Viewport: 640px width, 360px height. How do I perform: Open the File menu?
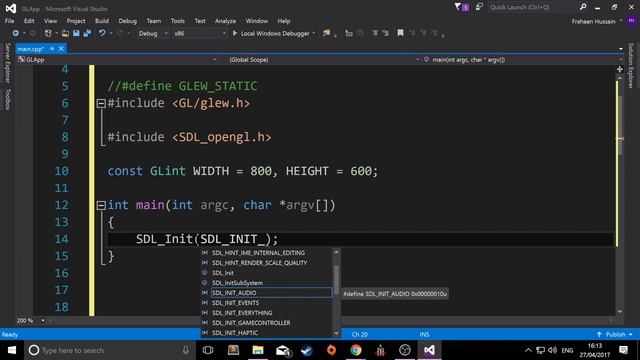(x=9, y=21)
